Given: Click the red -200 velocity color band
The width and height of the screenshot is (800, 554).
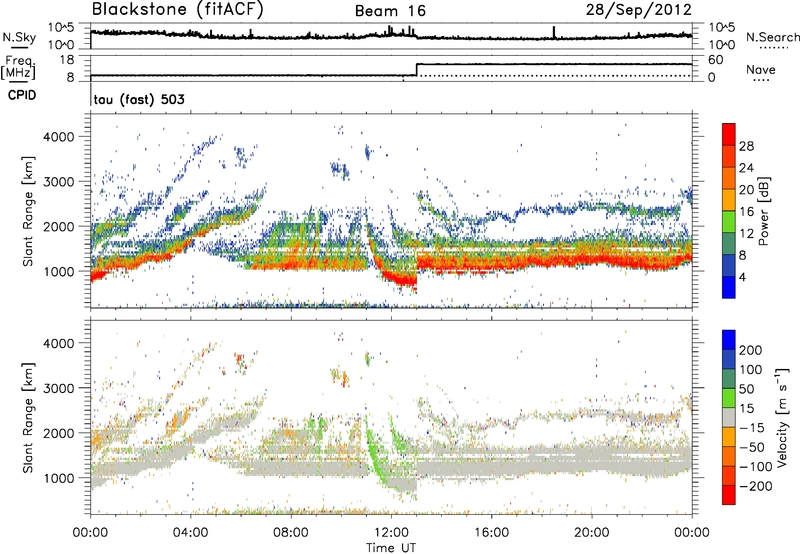Looking at the screenshot, I should [729, 495].
